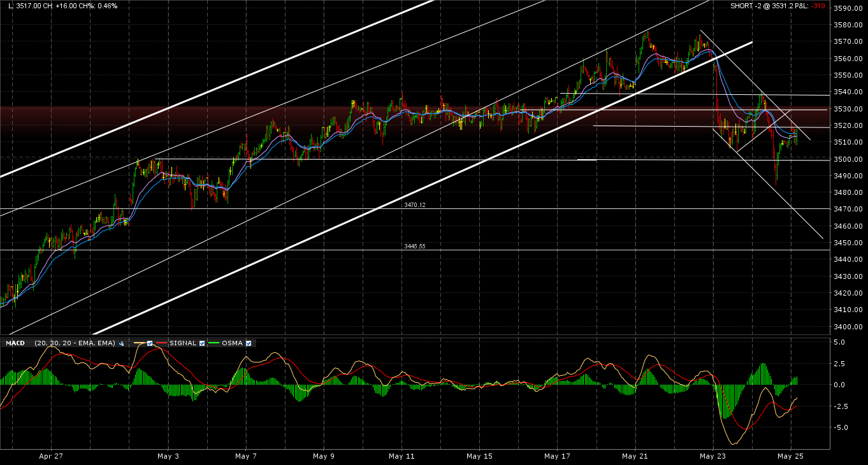This screenshot has height=465, width=868.
Task: Click the MACD indicator title
Action: (15, 343)
